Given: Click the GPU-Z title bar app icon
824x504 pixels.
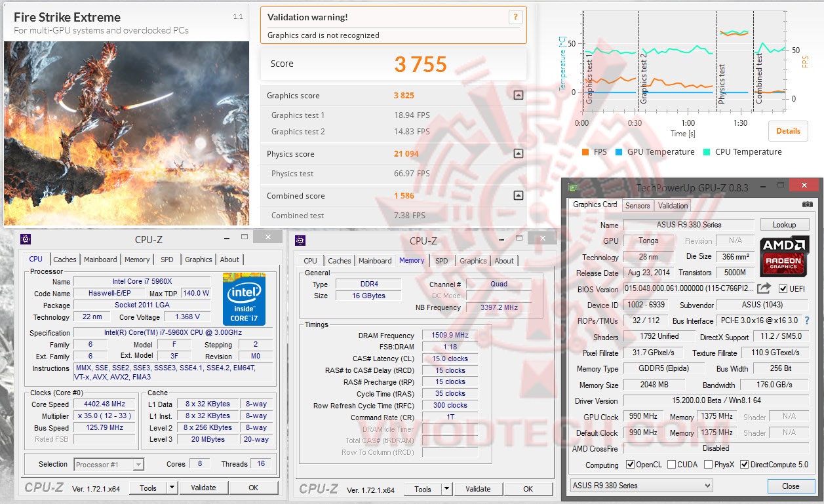Looking at the screenshot, I should (x=574, y=188).
